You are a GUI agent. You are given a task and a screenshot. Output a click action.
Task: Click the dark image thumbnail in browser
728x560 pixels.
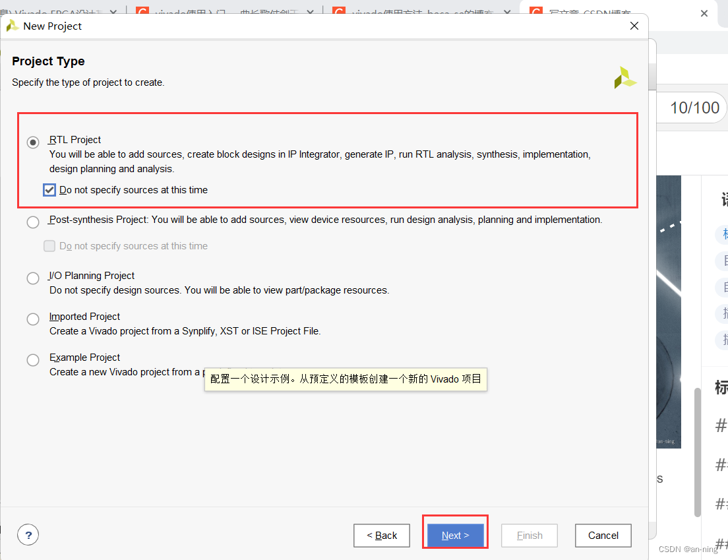[669, 311]
